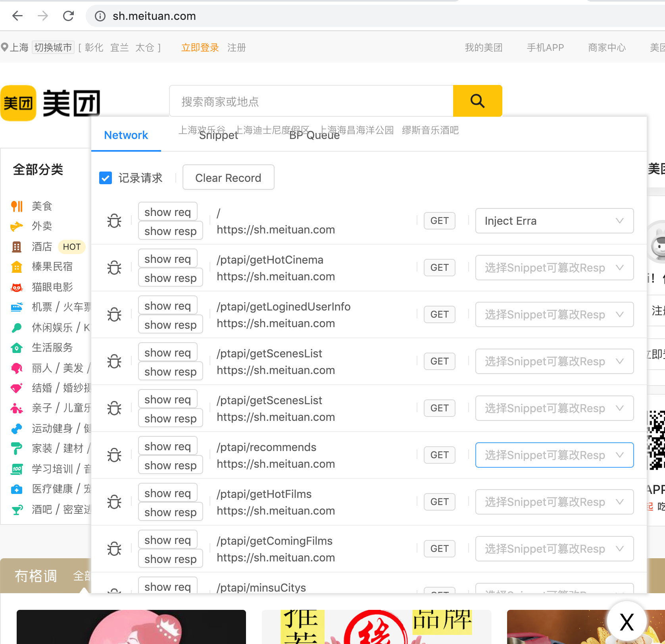Click the site info icon in address bar
Image resolution: width=665 pixels, height=644 pixels.
point(100,16)
